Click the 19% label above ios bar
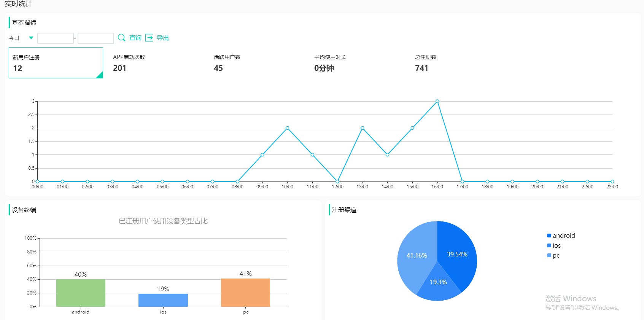 (163, 289)
